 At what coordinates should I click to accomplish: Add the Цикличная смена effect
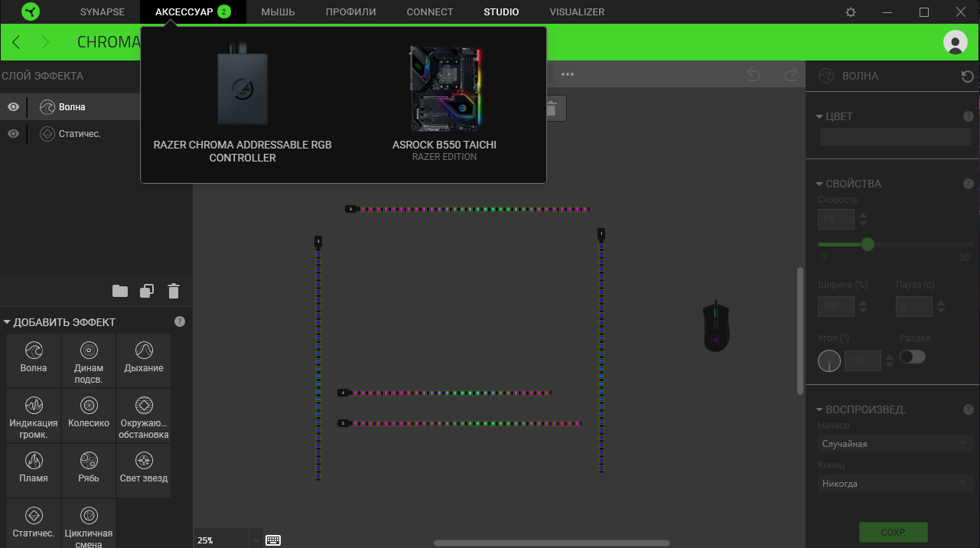89,524
